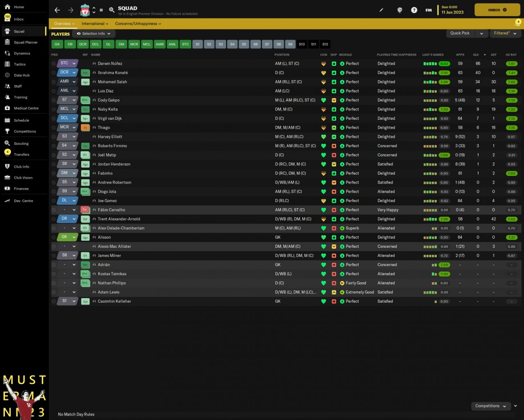Screen dimensions: 524x420
Task: Open the help question mark icon
Action: pyautogui.click(x=414, y=10)
